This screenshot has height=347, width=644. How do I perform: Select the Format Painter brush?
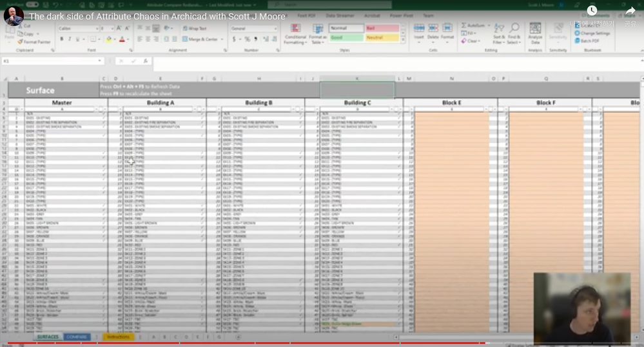[20, 42]
